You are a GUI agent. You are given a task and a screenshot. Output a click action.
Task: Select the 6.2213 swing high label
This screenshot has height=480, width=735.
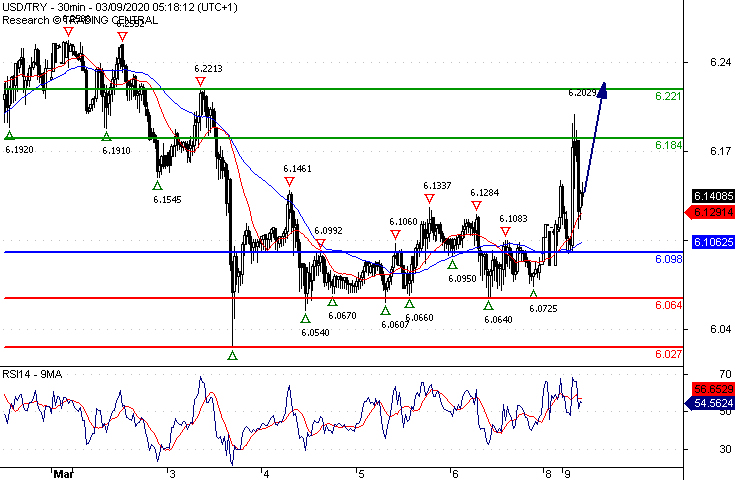209,68
